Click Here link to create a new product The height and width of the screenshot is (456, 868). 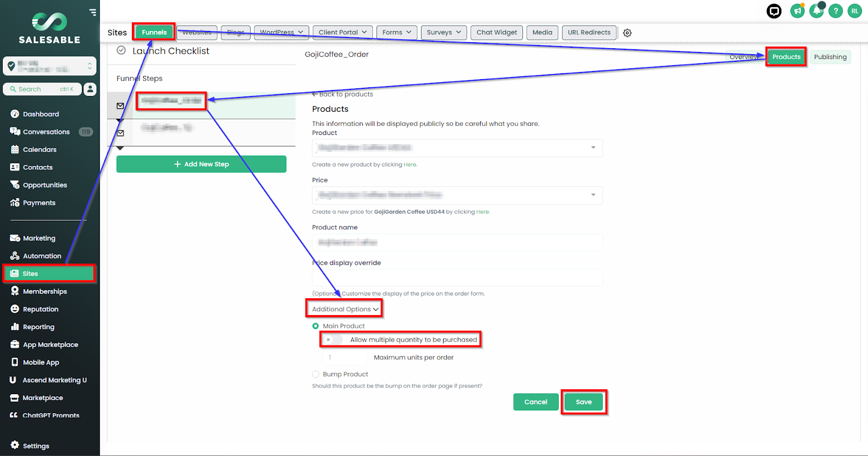410,165
